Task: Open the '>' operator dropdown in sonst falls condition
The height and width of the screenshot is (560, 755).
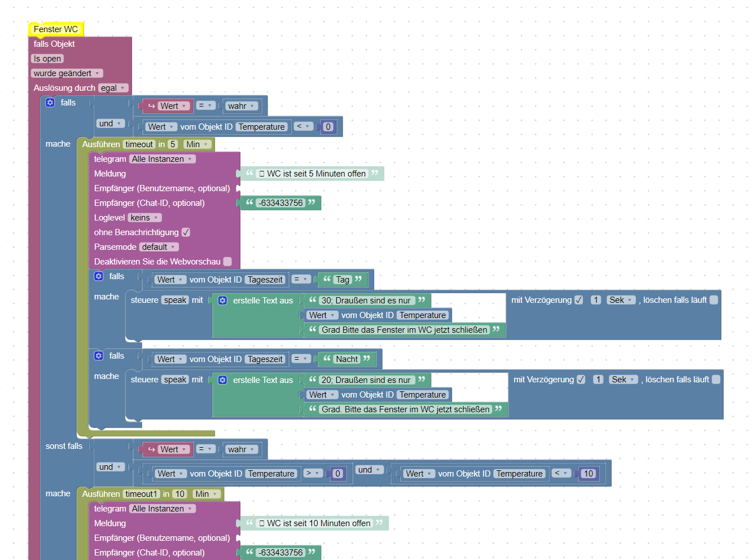Action: pyautogui.click(x=313, y=474)
